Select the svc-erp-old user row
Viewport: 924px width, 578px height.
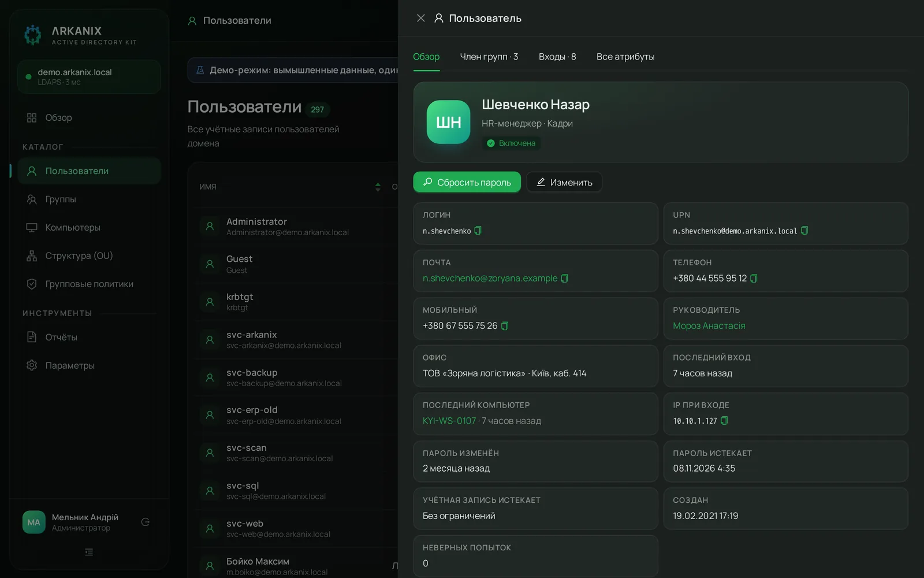296,415
